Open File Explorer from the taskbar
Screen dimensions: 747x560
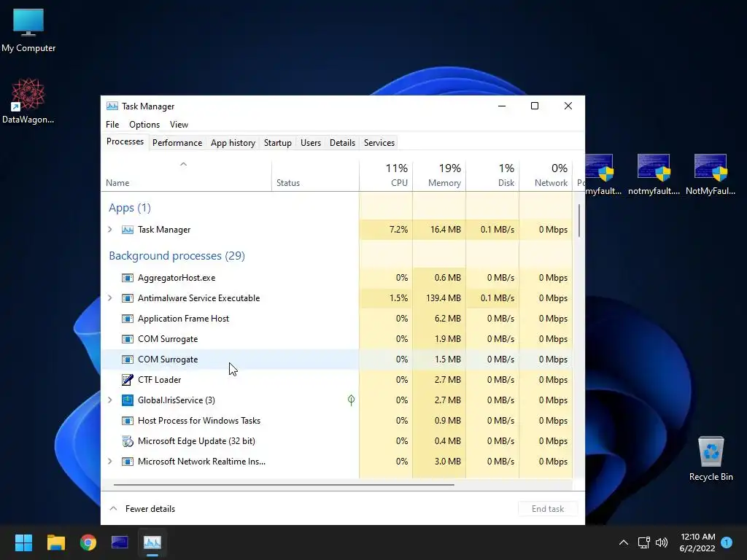(55, 542)
